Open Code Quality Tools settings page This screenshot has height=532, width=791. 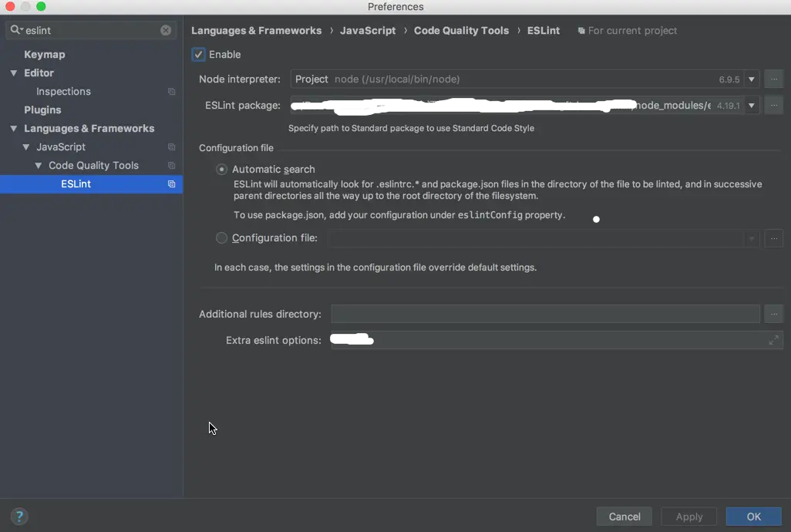tap(93, 166)
